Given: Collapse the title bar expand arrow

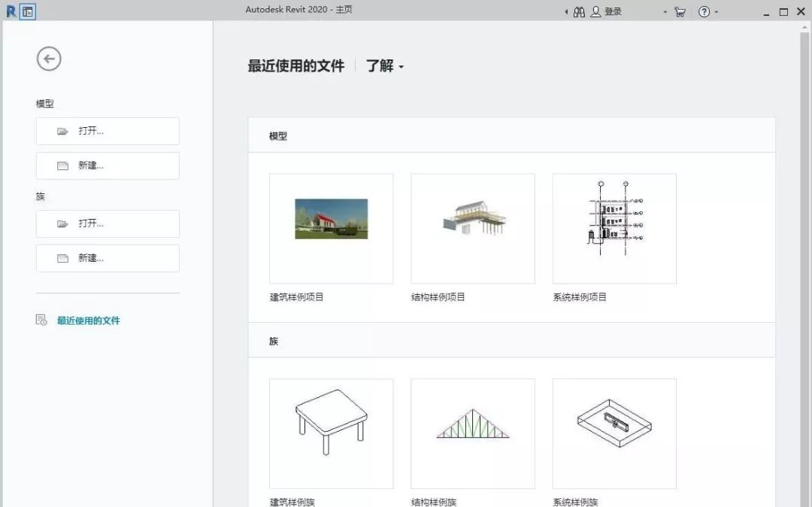Looking at the screenshot, I should 565,11.
